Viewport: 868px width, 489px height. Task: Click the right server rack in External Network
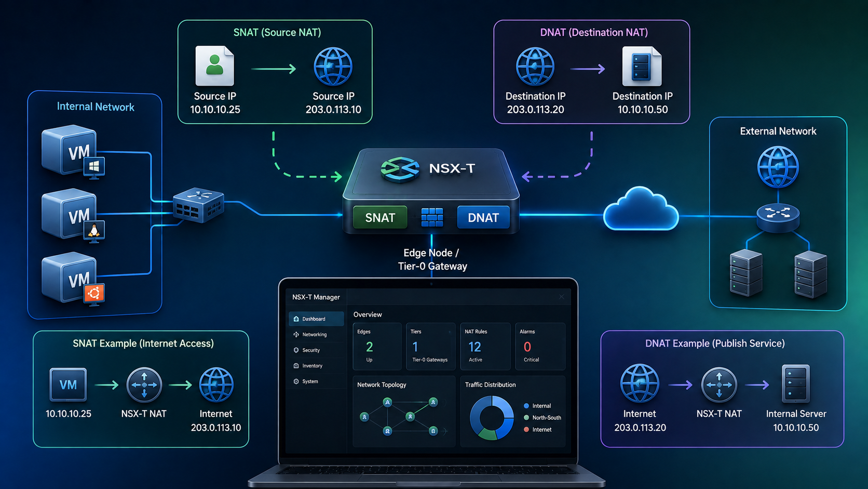tap(810, 274)
